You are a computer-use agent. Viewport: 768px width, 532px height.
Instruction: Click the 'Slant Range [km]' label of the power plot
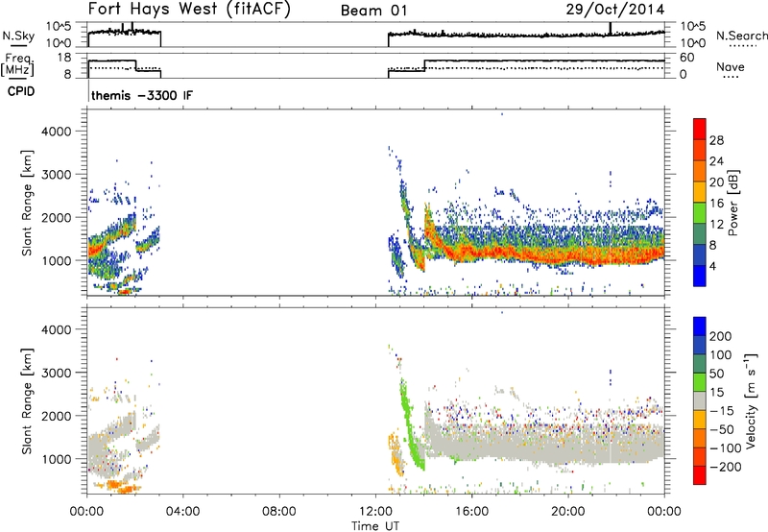click(28, 203)
